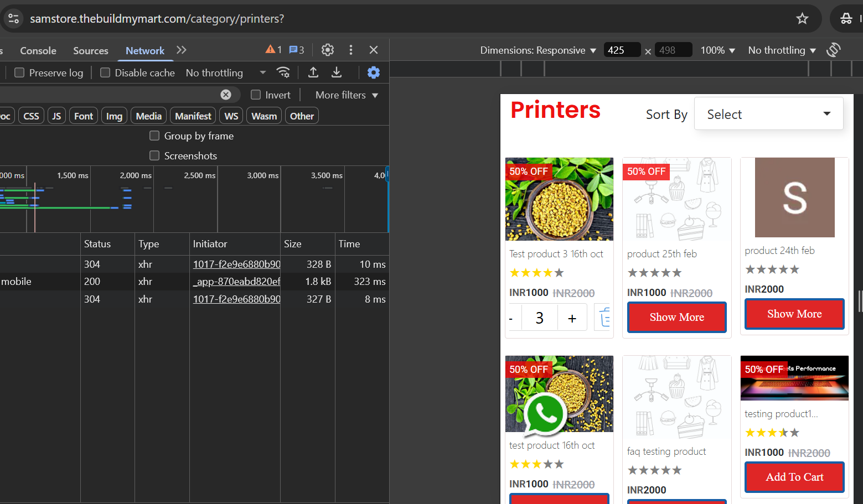Screen dimensions: 863x504
Task: Toggle Preserve log checkbox
Action: click(19, 72)
